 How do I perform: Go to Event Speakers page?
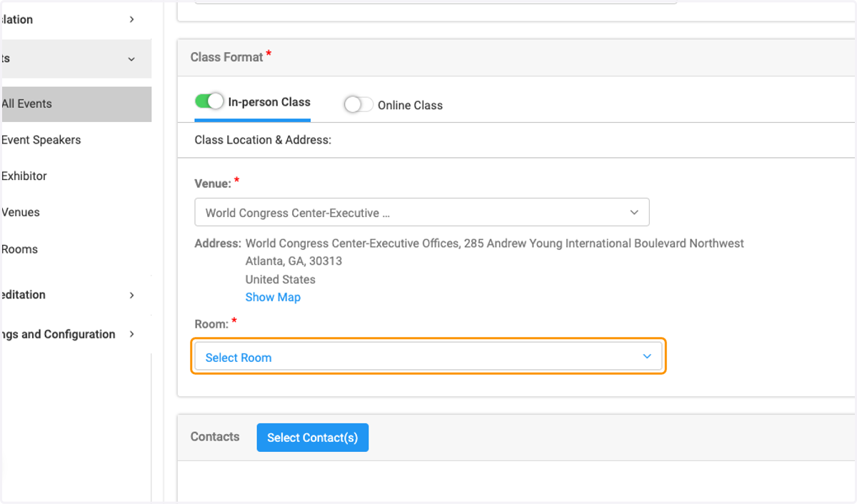click(x=41, y=140)
